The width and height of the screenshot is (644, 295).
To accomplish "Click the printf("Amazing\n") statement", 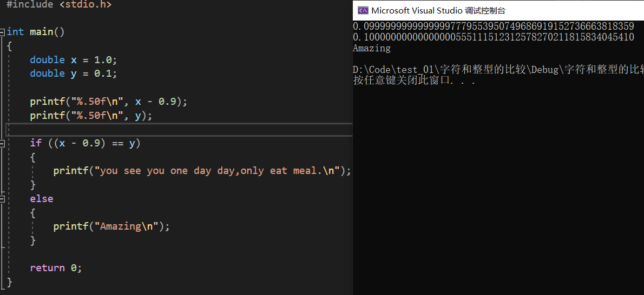I will [111, 226].
